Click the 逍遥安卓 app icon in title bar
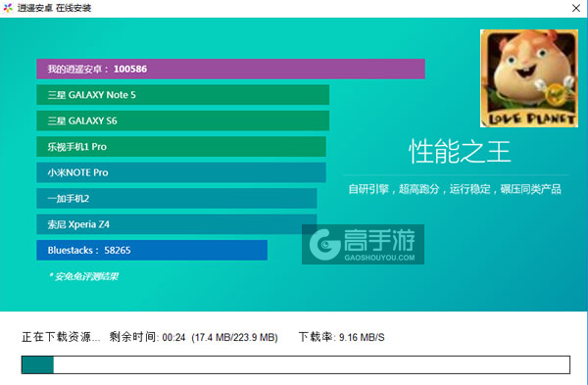Image resolution: width=588 pixels, height=385 pixels. (x=8, y=8)
